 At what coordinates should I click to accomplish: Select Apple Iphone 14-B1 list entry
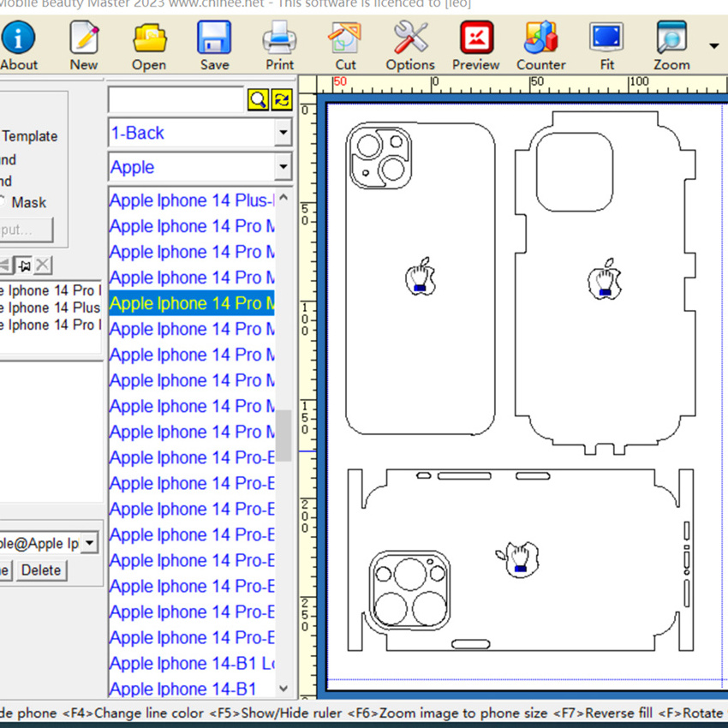(x=183, y=689)
